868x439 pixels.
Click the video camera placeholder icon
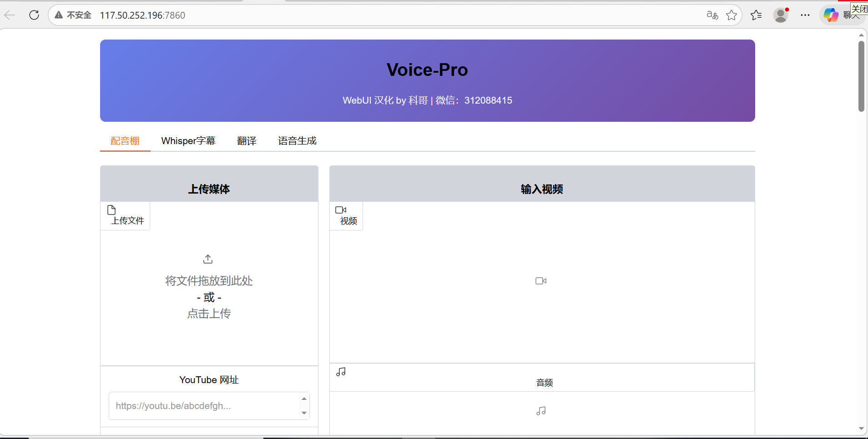click(x=540, y=281)
